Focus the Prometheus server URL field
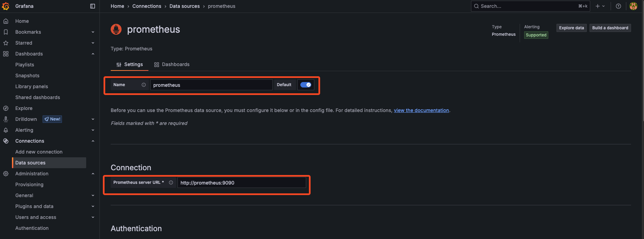The height and width of the screenshot is (239, 644). point(241,182)
